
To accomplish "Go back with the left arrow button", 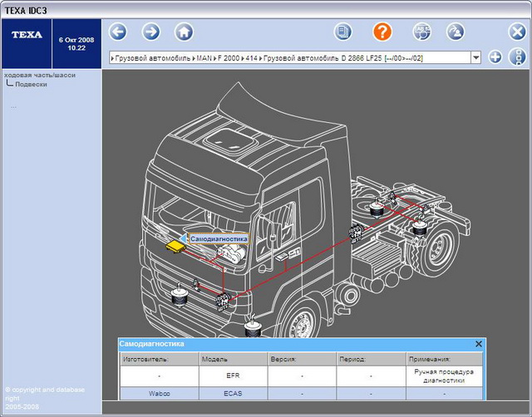I will point(118,32).
